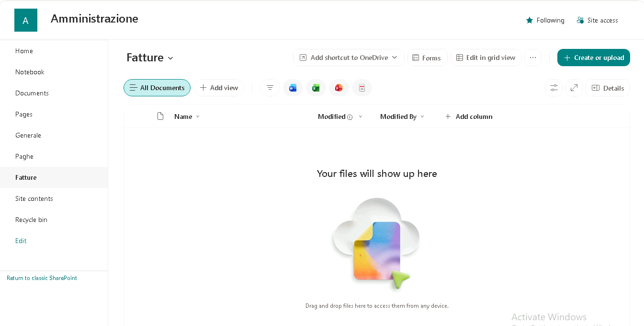Click Add shortcut to OneDrive button
This screenshot has height=326, width=644.
349,58
